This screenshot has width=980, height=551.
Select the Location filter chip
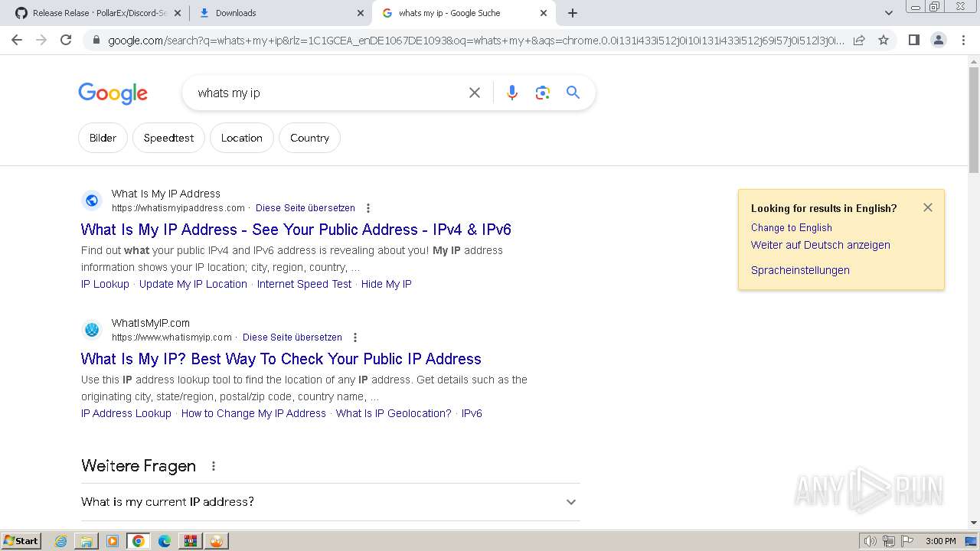(242, 138)
